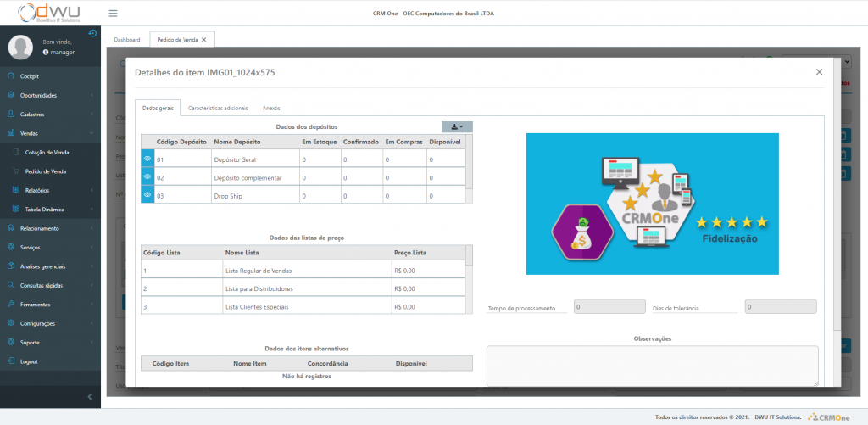Collapse the sidebar with the bottom chevron

(x=90, y=397)
